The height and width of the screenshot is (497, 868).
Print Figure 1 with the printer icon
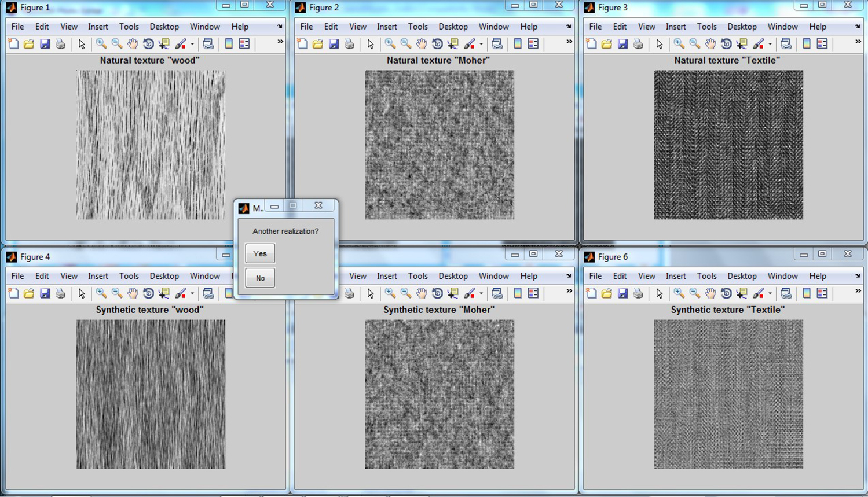(60, 44)
